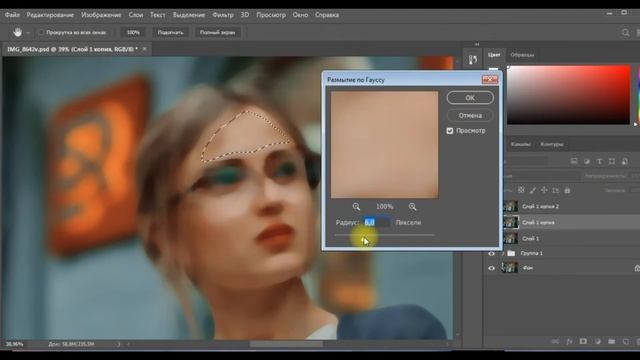Viewport: 640px width, 360px height.
Task: Click inside the color picker gradient field
Action: (x=569, y=95)
